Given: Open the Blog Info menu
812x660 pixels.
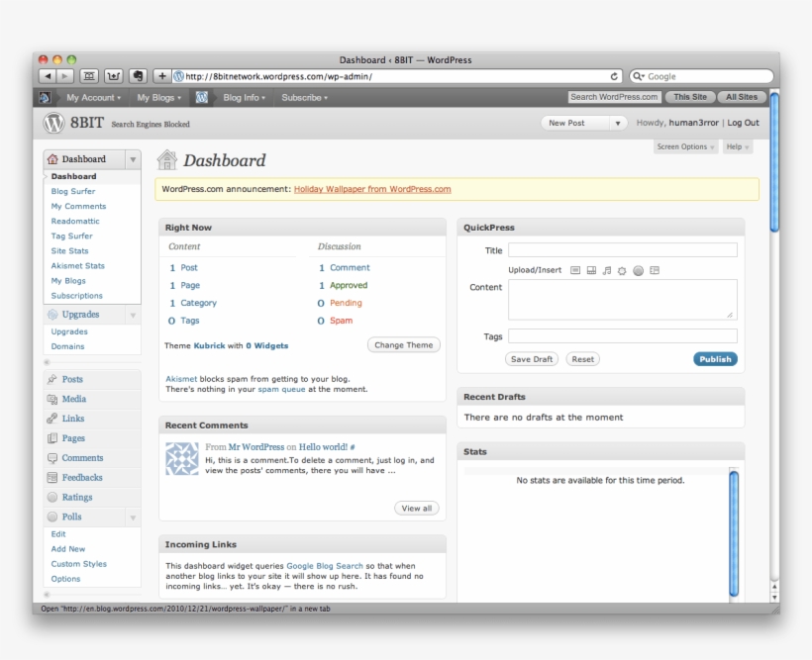Looking at the screenshot, I should coord(245,98).
